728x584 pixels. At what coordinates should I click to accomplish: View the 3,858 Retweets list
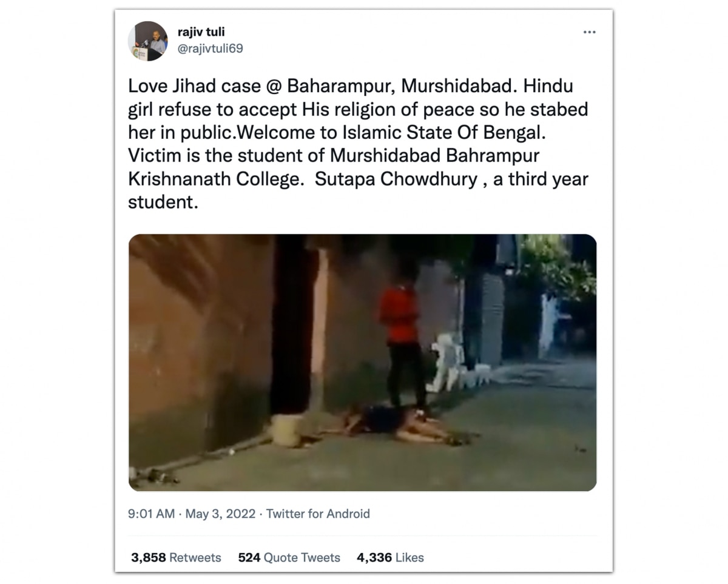tap(176, 557)
